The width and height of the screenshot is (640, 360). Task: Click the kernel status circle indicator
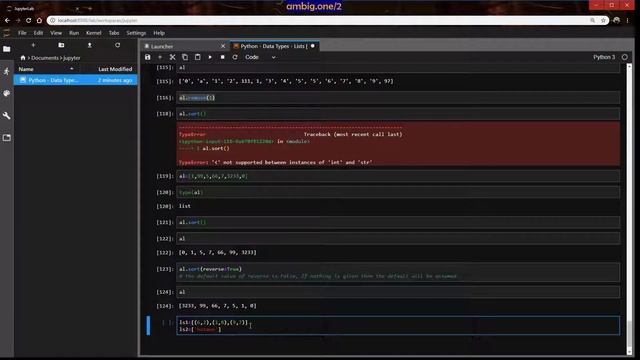coord(624,57)
